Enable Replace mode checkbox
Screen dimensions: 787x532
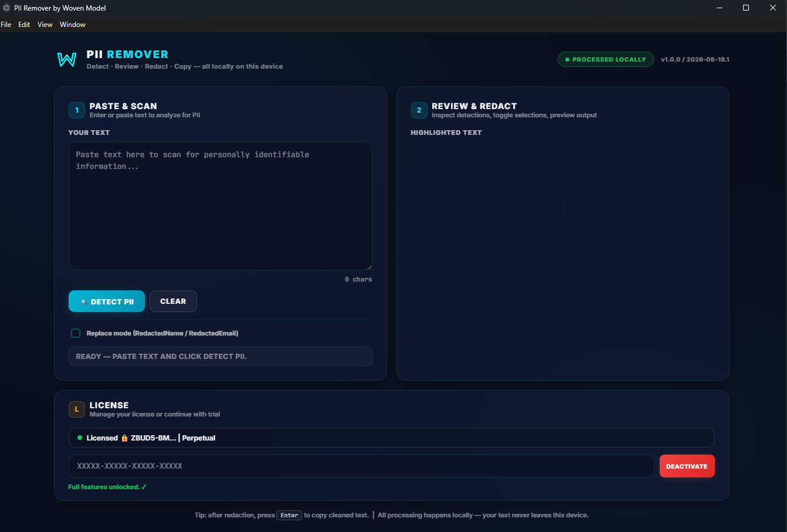click(x=76, y=333)
